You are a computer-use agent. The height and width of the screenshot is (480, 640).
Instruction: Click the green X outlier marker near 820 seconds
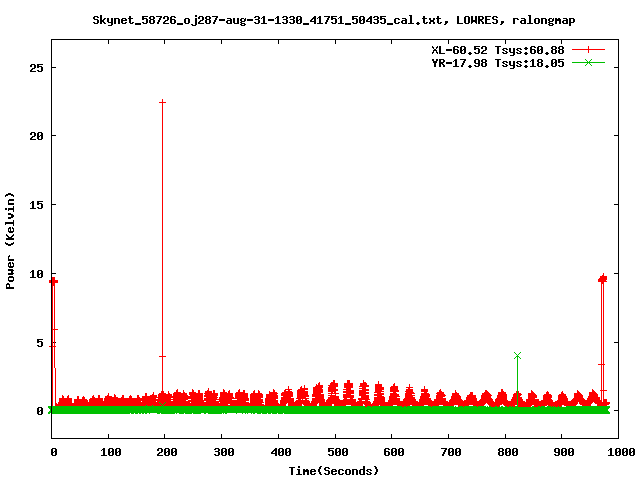tap(517, 355)
